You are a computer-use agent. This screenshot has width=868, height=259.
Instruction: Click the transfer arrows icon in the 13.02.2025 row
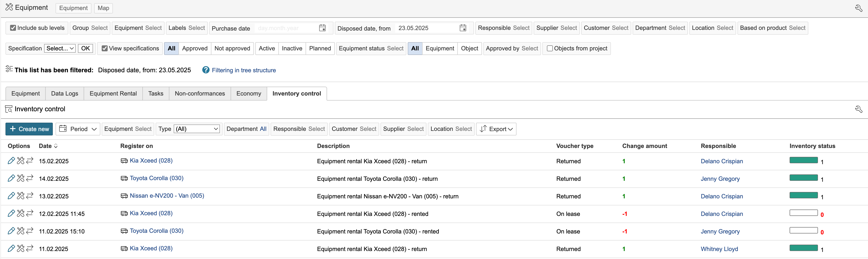pyautogui.click(x=30, y=196)
